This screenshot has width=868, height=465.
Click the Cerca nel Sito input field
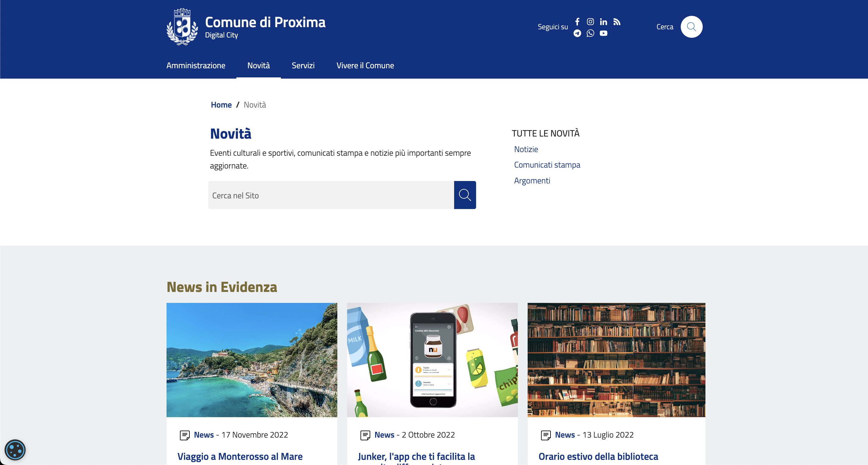[331, 195]
